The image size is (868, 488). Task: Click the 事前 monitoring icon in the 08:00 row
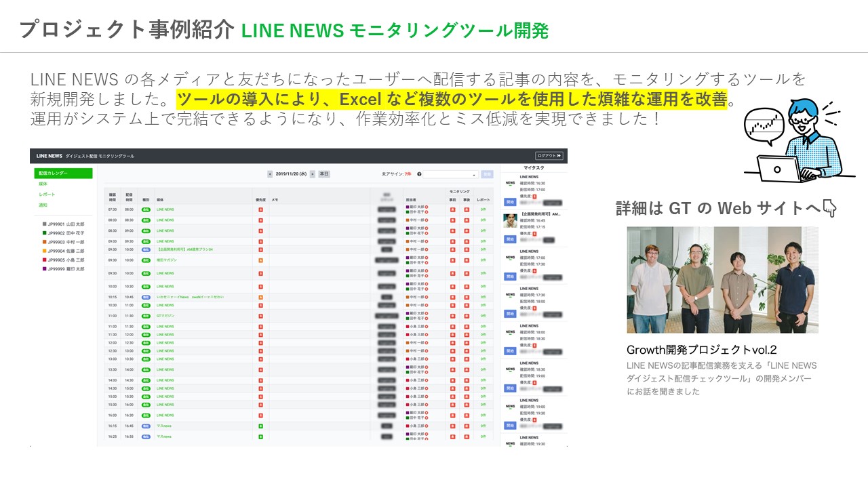pyautogui.click(x=452, y=220)
